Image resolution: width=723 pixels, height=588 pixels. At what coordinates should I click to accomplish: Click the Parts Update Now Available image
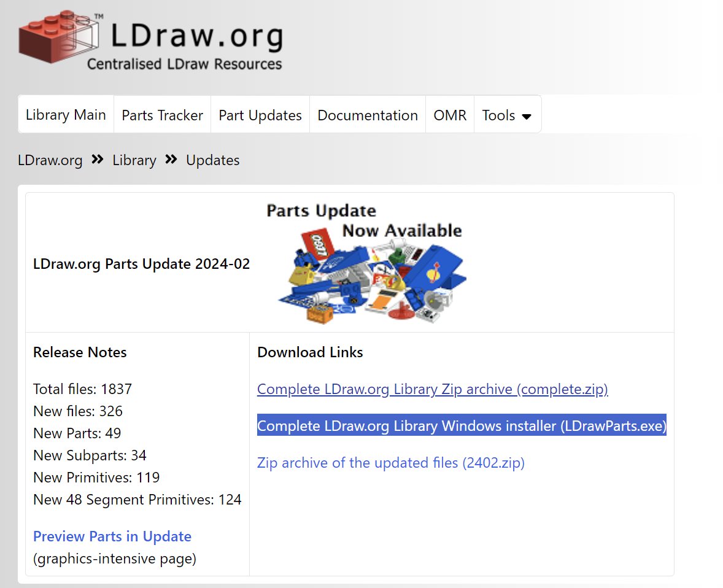[x=365, y=263]
